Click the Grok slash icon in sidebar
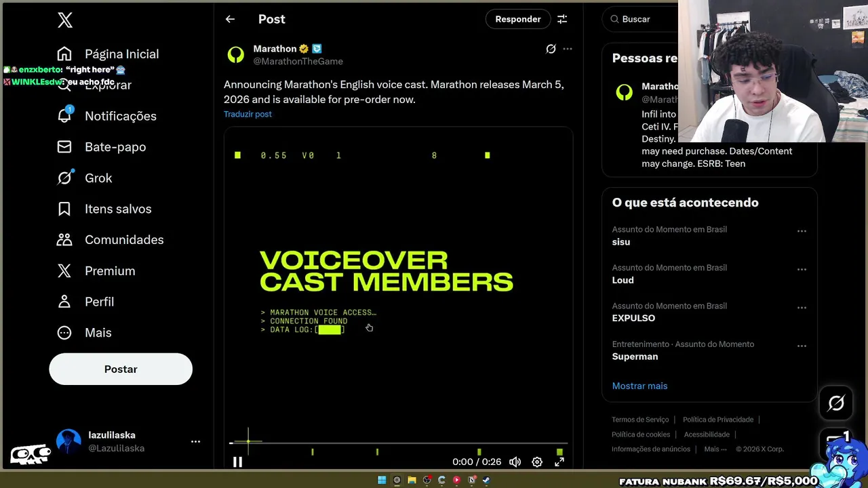The image size is (868, 488). (x=64, y=178)
